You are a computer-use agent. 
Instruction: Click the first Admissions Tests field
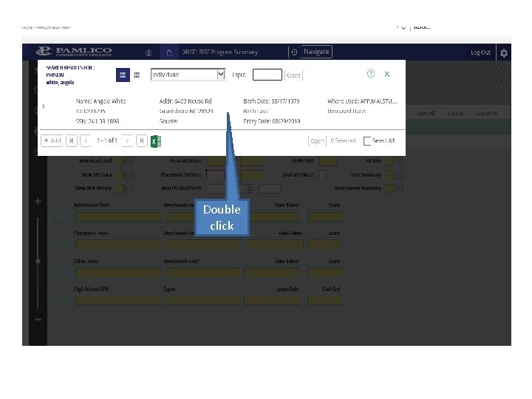point(118,216)
